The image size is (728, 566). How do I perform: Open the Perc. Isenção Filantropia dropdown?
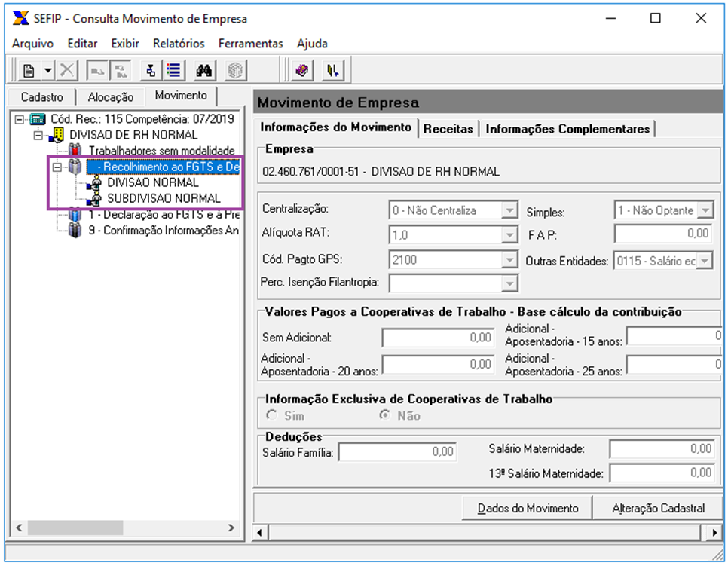tap(509, 283)
